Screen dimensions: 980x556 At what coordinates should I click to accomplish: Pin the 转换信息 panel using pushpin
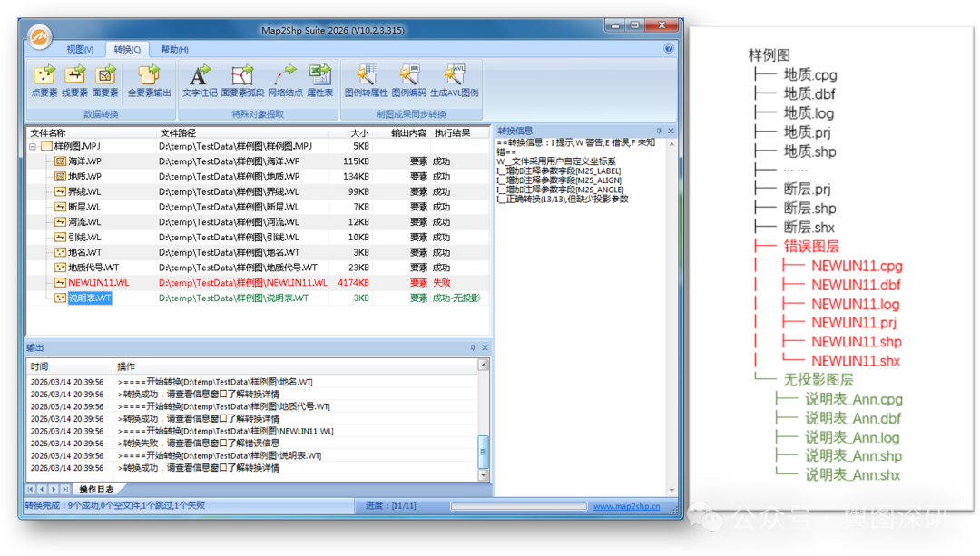point(659,132)
